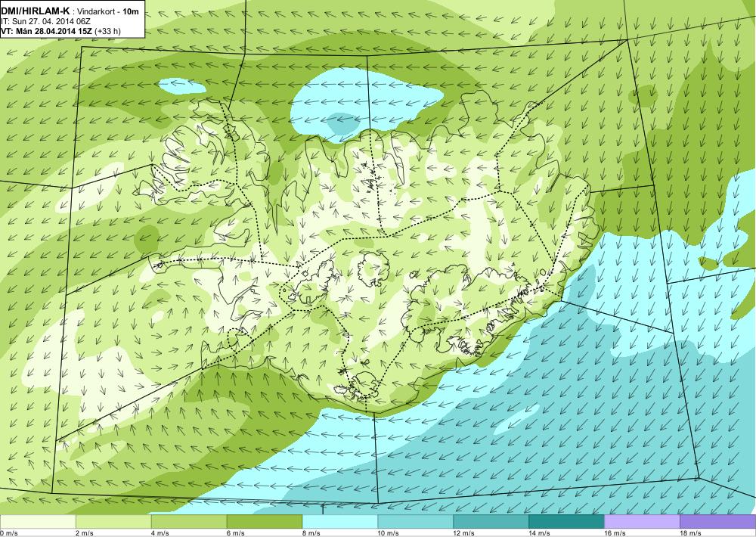The width and height of the screenshot is (756, 537).
Task: Select the '8 m/s' legend label
Action: (311, 533)
